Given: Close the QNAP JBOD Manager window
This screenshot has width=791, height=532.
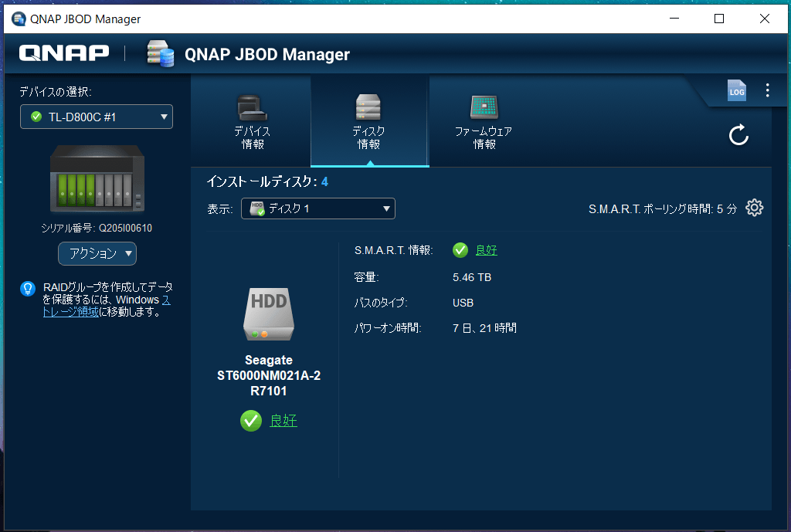Looking at the screenshot, I should tap(764, 19).
